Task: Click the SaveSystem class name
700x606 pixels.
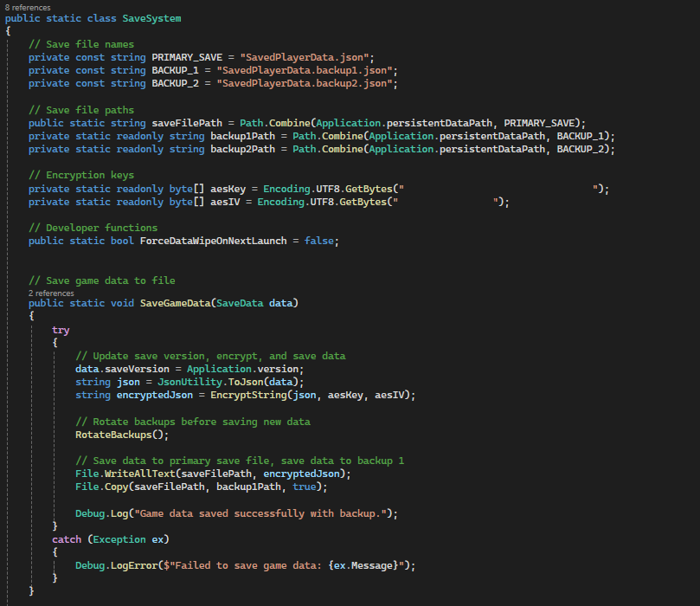Action: tap(151, 18)
